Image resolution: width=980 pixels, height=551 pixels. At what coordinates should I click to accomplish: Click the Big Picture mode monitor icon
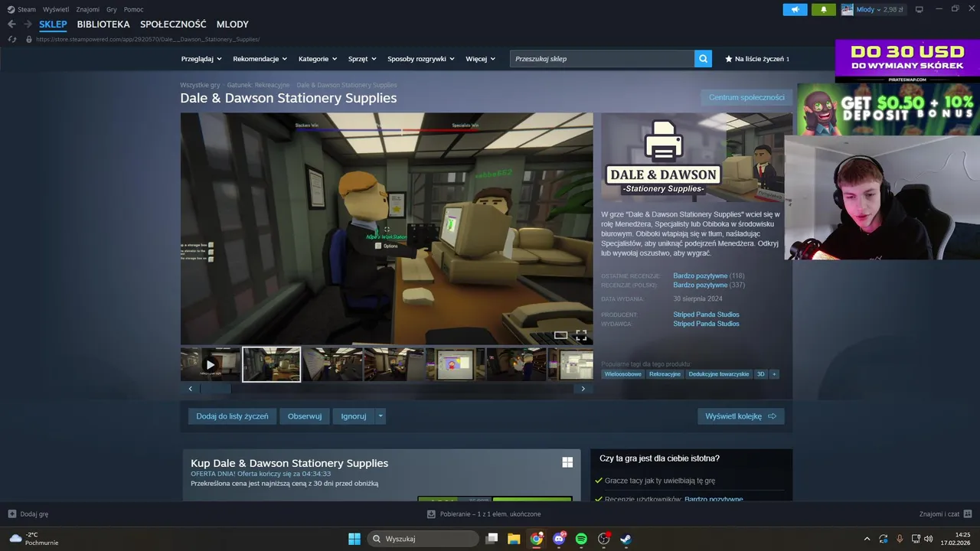(920, 9)
